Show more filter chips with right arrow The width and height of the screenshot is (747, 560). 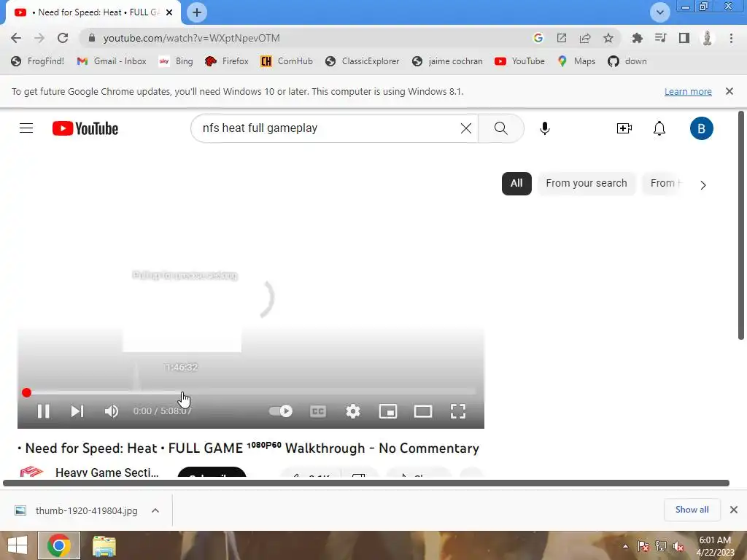click(703, 184)
